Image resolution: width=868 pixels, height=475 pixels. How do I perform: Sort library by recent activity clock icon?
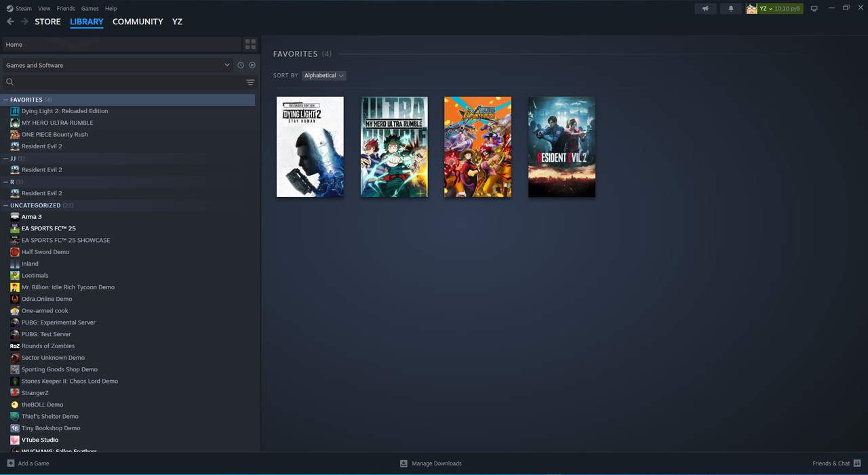pos(240,65)
